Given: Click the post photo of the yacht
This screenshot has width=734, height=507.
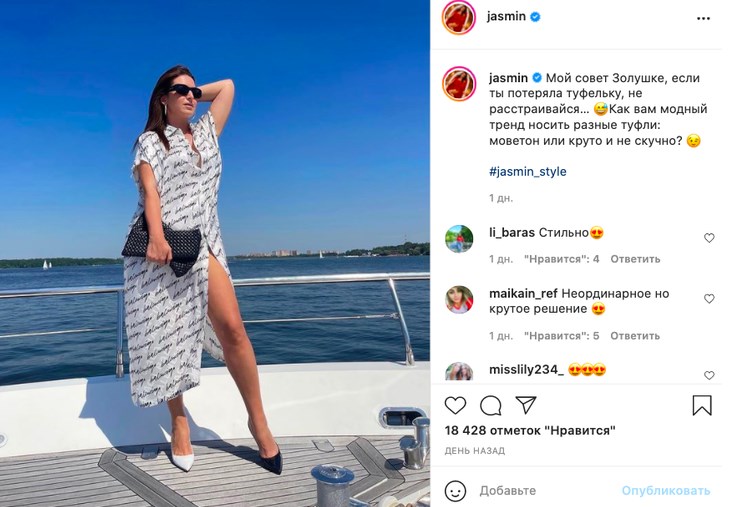Looking at the screenshot, I should tap(215, 253).
